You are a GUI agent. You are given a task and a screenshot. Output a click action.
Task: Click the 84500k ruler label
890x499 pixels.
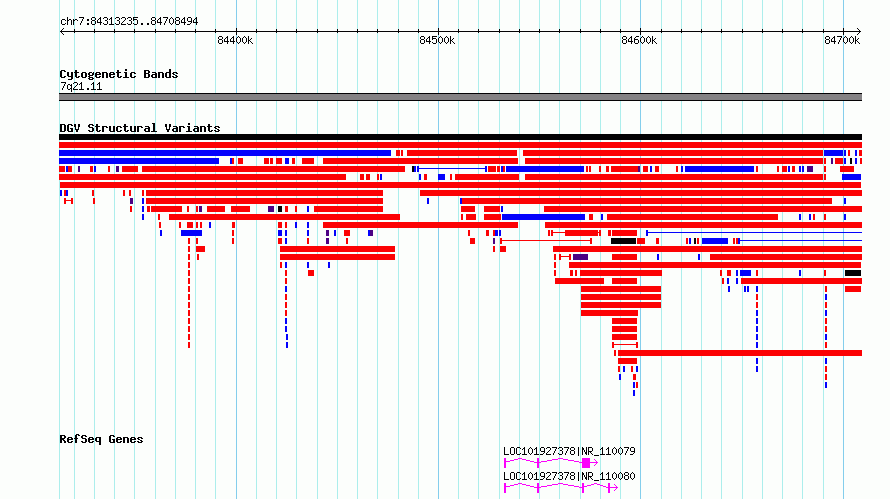(x=437, y=40)
